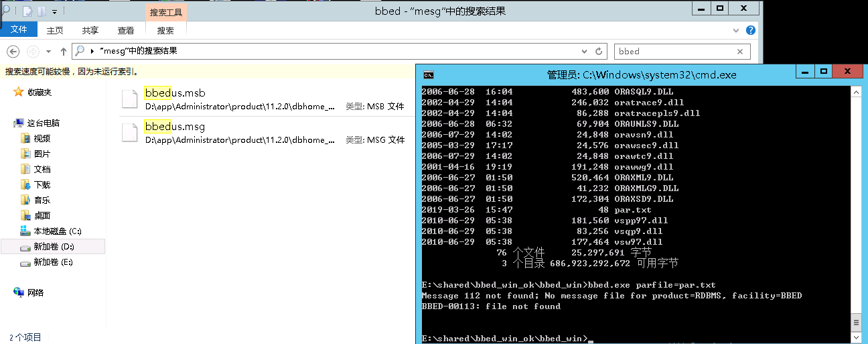Viewport: 868px width, 344px height.
Task: Open Explorer help question mark icon
Action: point(751,30)
